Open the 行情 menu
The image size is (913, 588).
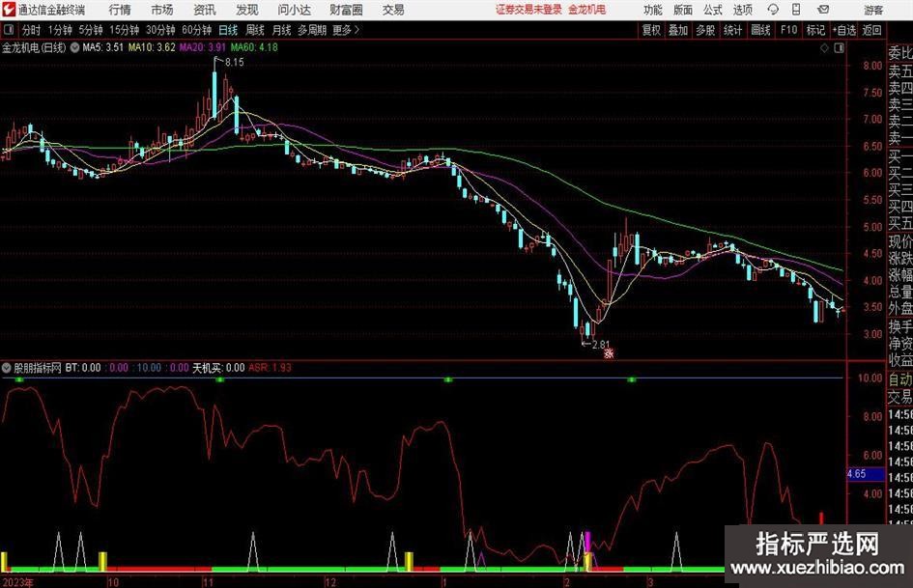120,10
